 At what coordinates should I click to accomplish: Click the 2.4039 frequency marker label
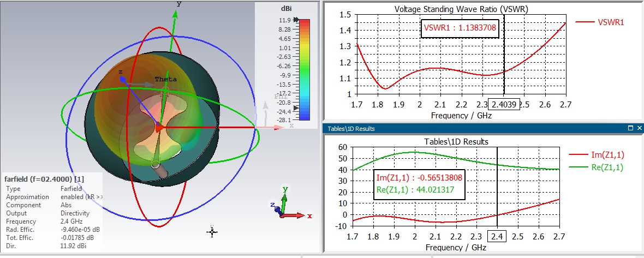(x=505, y=104)
